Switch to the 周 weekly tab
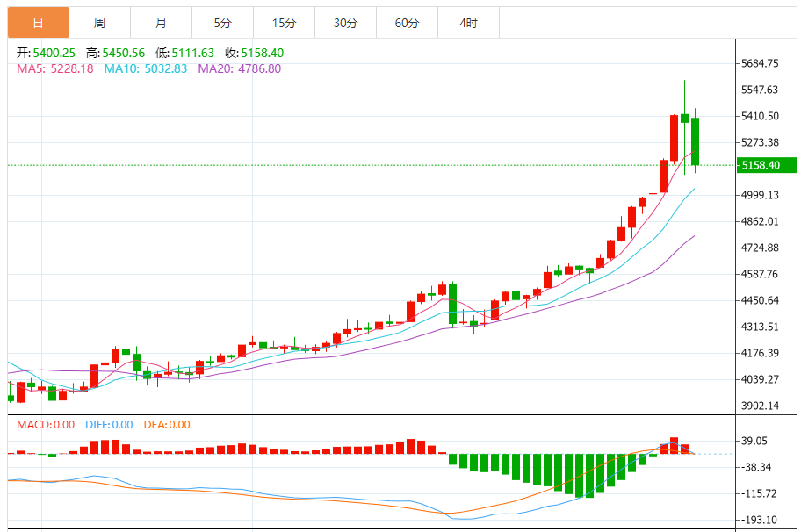The height and width of the screenshot is (532, 801). tap(99, 23)
